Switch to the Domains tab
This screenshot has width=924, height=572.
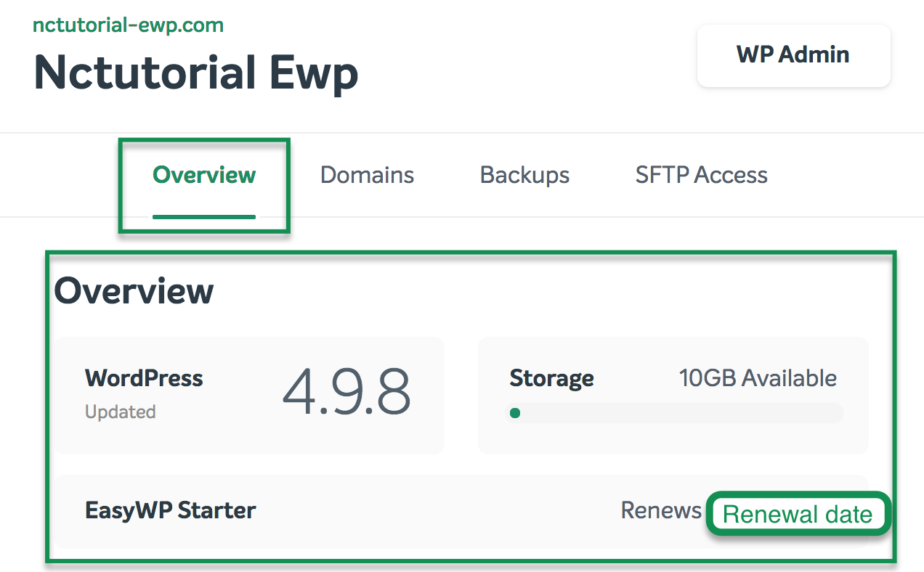[367, 175]
